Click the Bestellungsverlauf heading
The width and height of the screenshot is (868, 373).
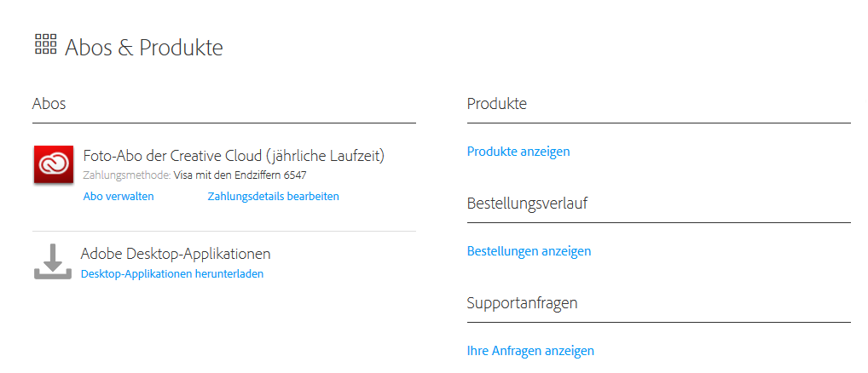(527, 204)
